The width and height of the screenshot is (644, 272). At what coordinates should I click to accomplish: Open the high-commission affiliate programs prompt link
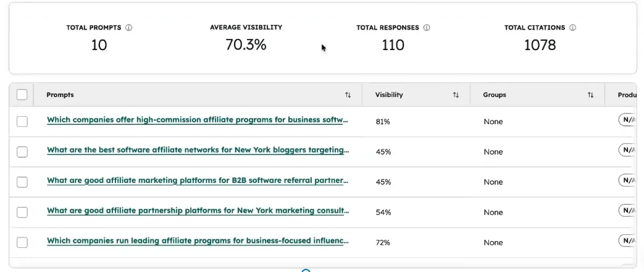tap(198, 121)
